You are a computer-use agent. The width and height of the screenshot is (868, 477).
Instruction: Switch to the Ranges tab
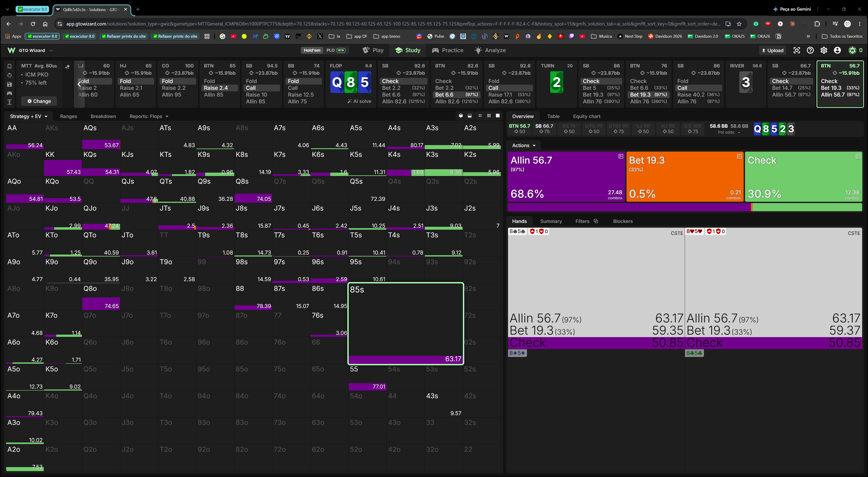68,116
